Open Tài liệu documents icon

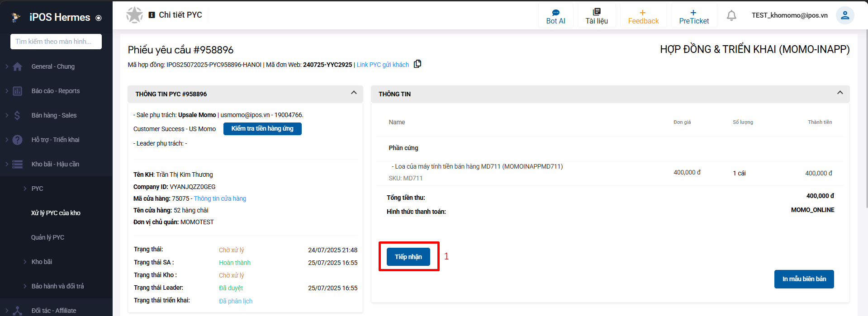pyautogui.click(x=597, y=12)
